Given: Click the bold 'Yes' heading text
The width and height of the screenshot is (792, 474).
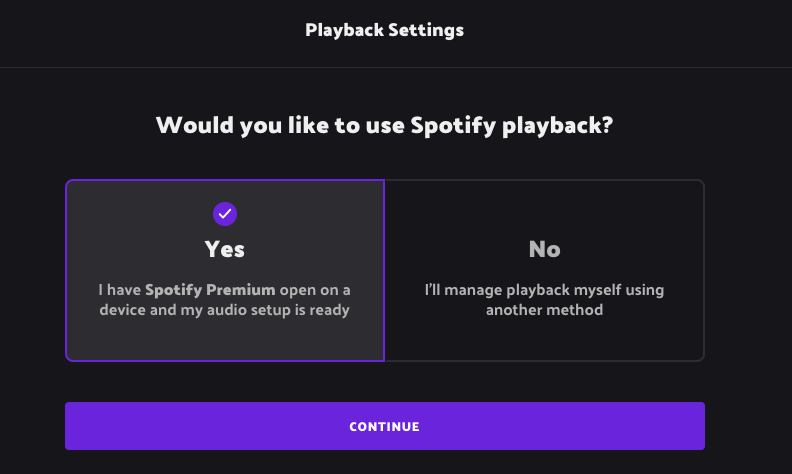Looking at the screenshot, I should 225,249.
